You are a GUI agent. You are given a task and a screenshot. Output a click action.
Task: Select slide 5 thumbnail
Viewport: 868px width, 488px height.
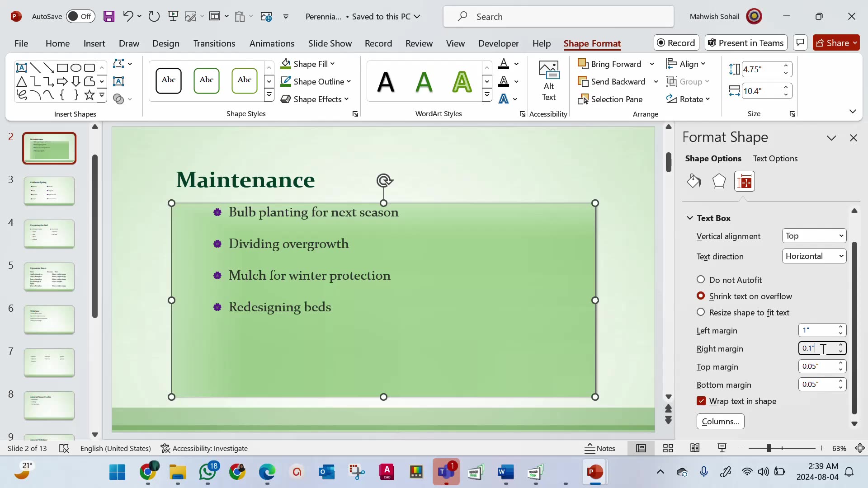click(x=49, y=276)
